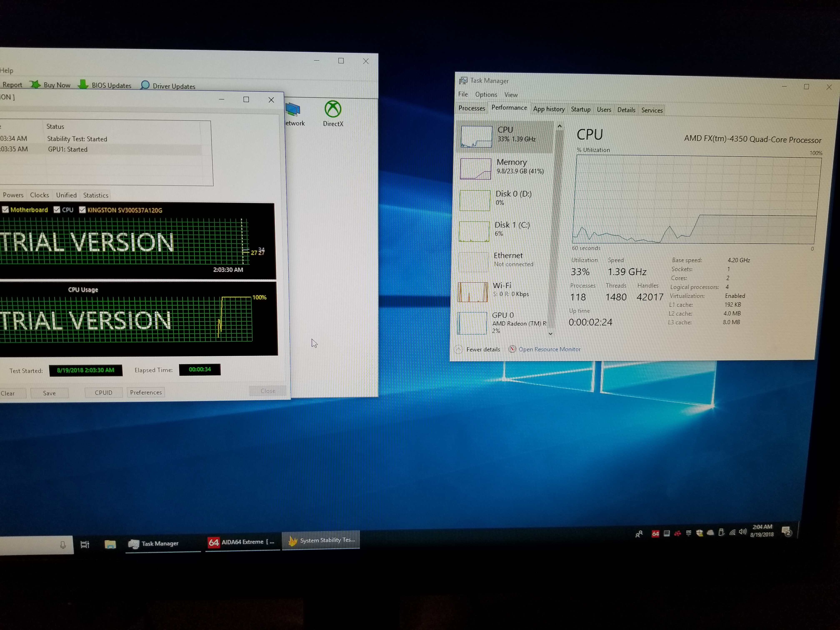Click sidebar scrollbar up arrow in Task Manager

coord(559,126)
